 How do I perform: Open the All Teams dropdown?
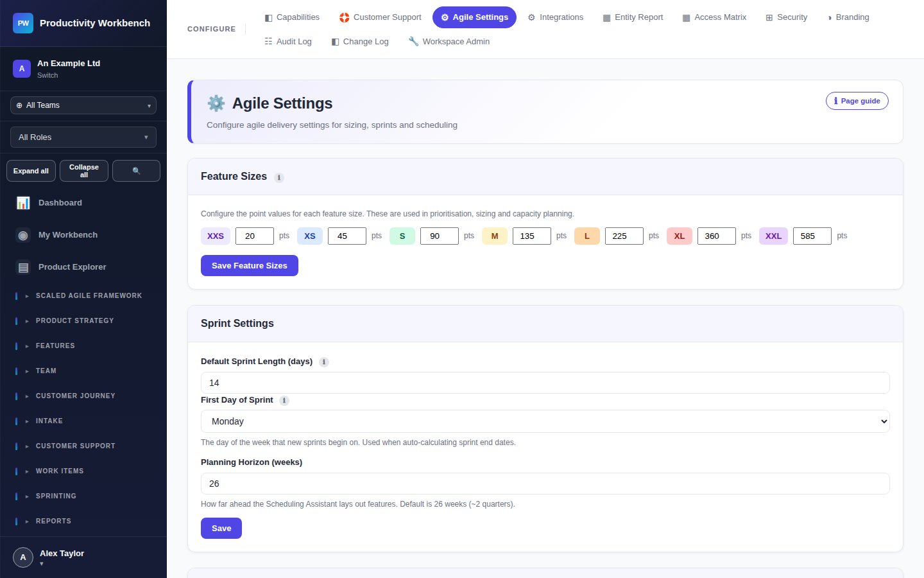pyautogui.click(x=83, y=105)
